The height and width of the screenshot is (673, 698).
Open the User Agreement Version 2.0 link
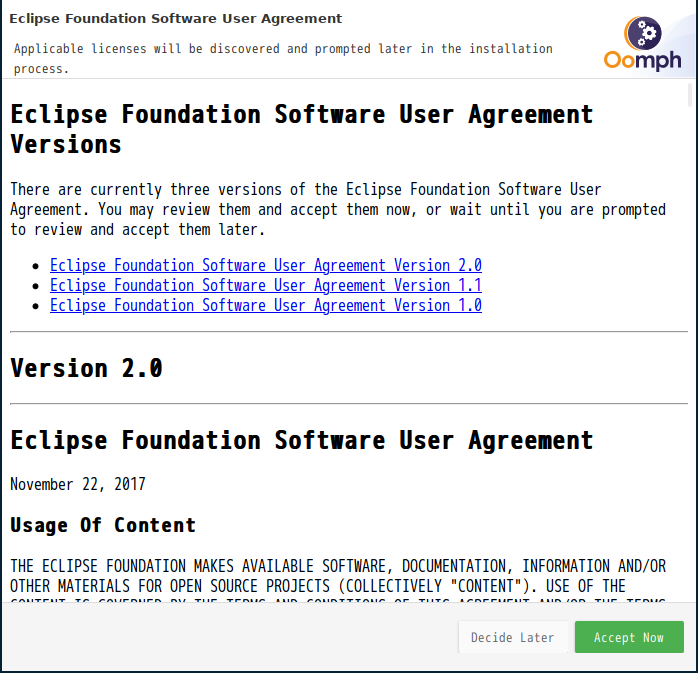tap(266, 265)
